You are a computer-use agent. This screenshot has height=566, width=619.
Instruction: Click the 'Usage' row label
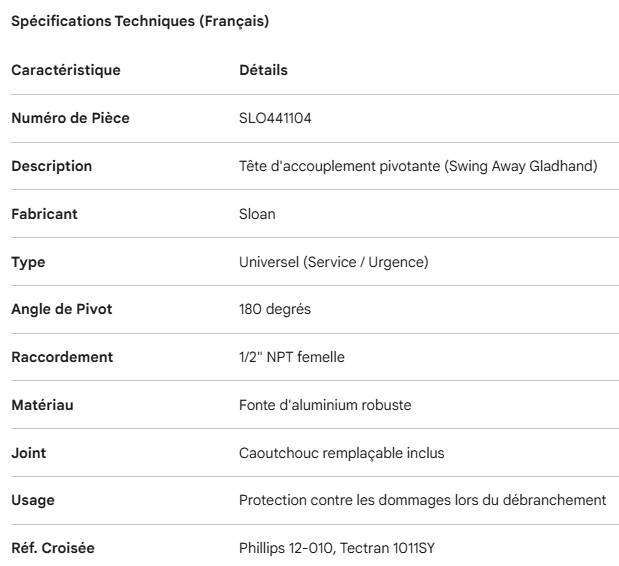point(33,500)
